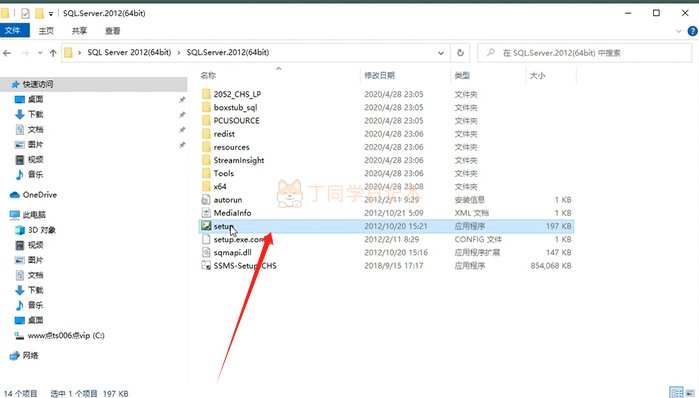The width and height of the screenshot is (699, 398).
Task: Click the 854,068 KB size cell
Action: (551, 266)
